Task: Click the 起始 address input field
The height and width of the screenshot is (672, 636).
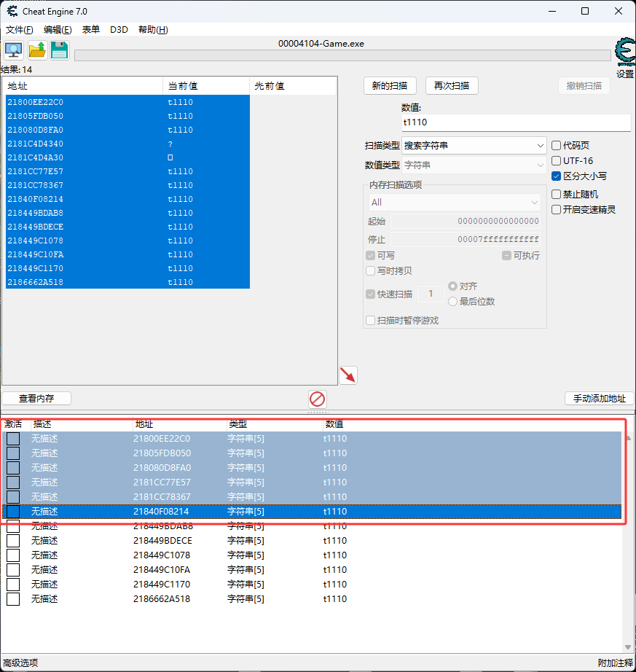Action: 465,221
